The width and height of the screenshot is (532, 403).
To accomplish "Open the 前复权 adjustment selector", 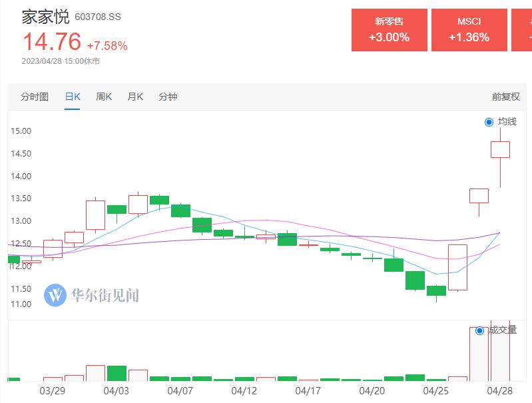I will coord(505,97).
